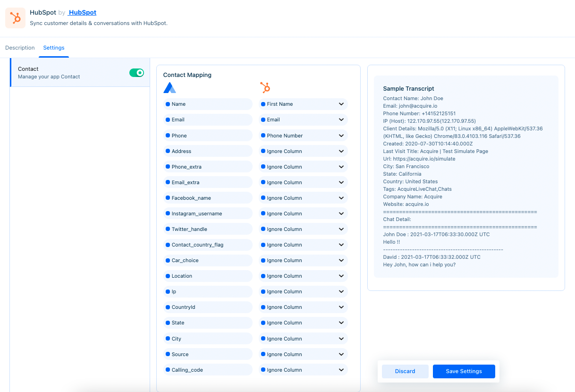This screenshot has height=392, width=575.
Task: Expand the dropdown for the Ip field
Action: (303, 291)
